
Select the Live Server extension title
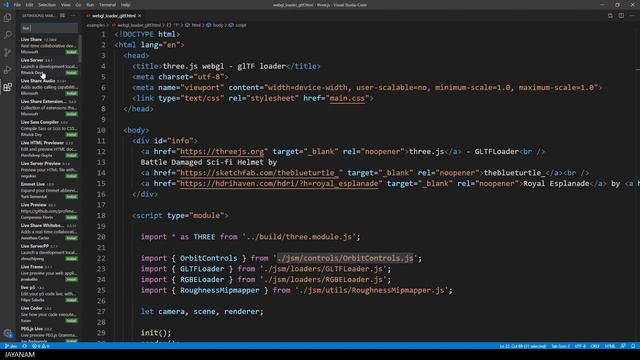click(x=32, y=60)
